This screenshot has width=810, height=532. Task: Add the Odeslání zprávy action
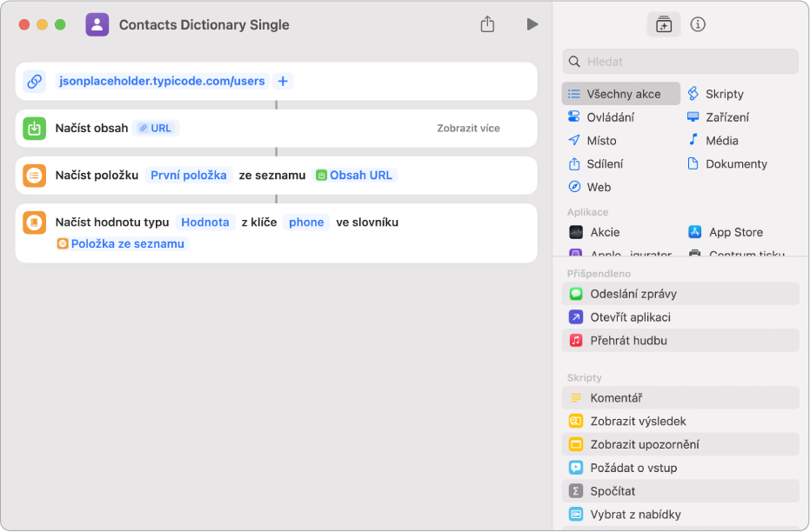(x=633, y=294)
